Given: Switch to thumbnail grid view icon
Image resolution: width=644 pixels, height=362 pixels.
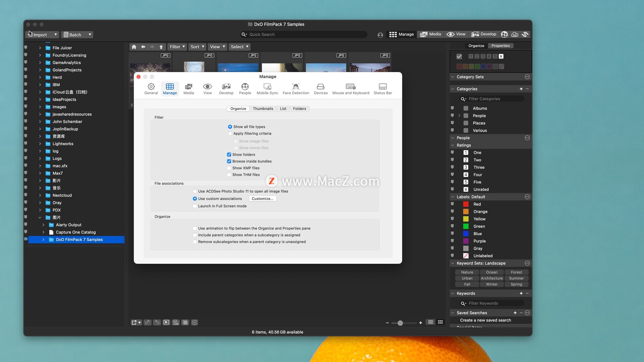Looking at the screenshot, I should pyautogui.click(x=440, y=322).
